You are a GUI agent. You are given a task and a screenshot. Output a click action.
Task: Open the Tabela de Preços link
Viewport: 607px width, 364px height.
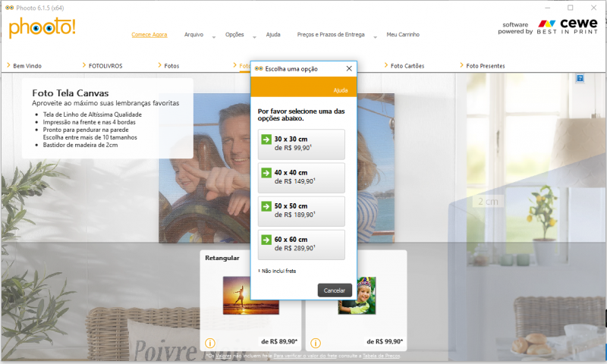[x=384, y=356]
